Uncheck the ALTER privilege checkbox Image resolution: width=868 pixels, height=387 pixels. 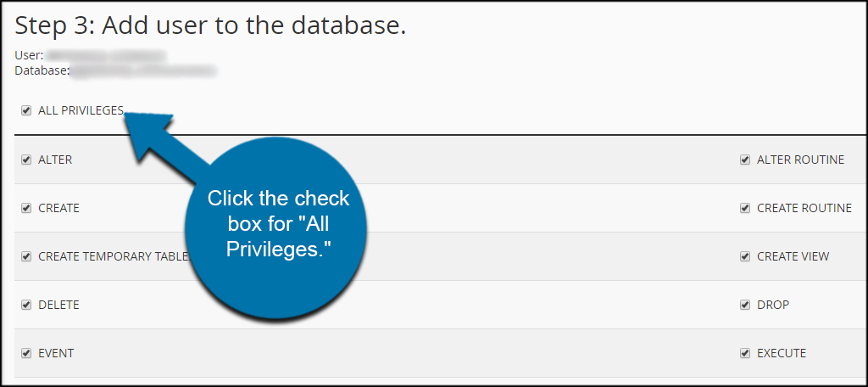tap(26, 160)
